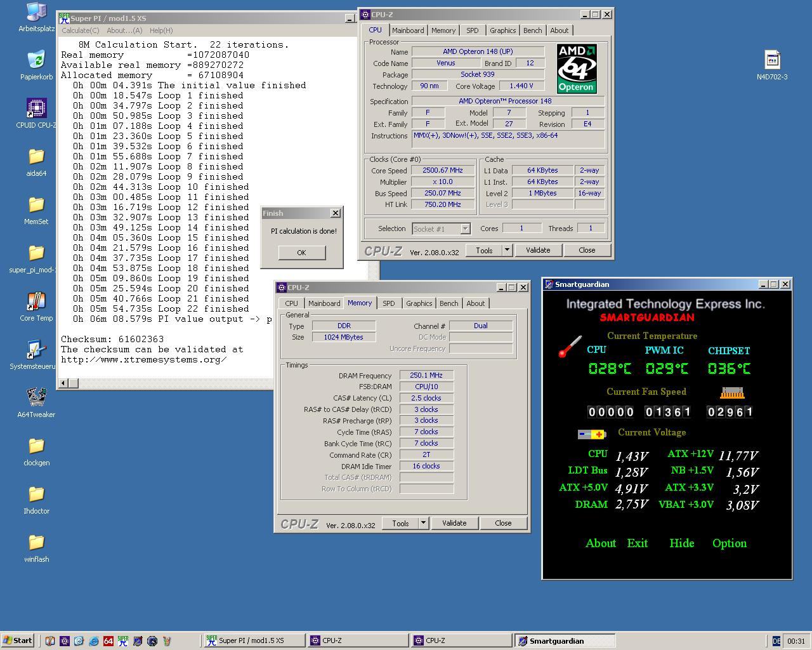Select the winflash folder icon
This screenshot has width=812, height=650.
[x=36, y=542]
